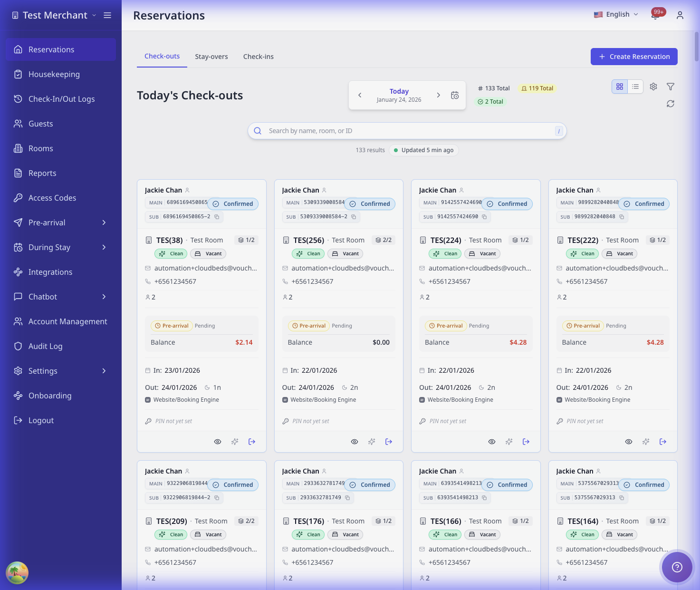Viewport: 700px width, 590px height.
Task: Open the settings gear near the view switcher
Action: tap(653, 87)
